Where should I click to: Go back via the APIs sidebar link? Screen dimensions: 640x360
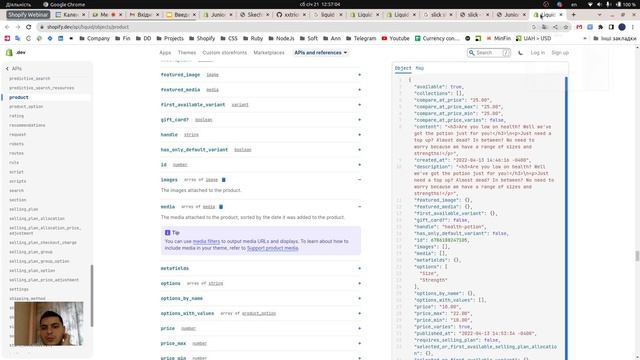pyautogui.click(x=13, y=69)
